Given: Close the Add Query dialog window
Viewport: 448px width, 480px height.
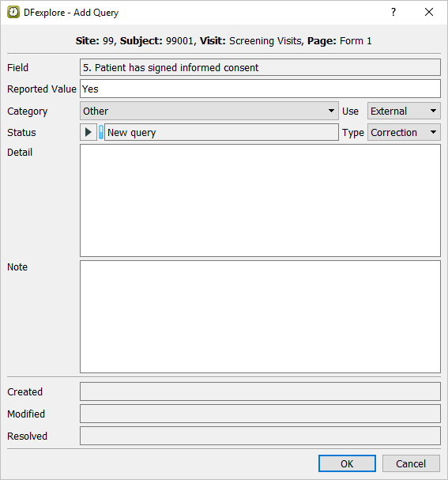Looking at the screenshot, I should pyautogui.click(x=429, y=12).
